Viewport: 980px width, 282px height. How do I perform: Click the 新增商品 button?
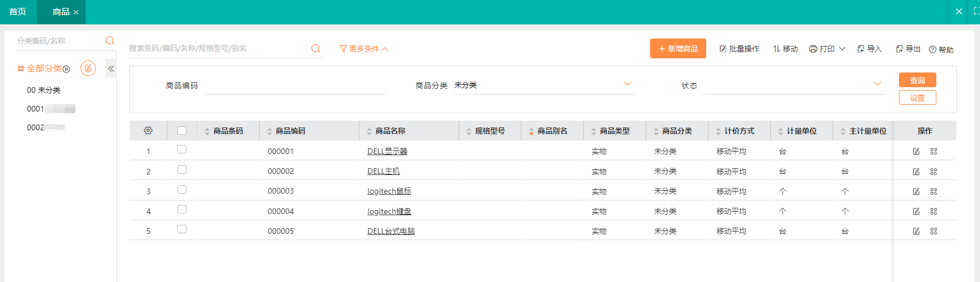tap(678, 49)
